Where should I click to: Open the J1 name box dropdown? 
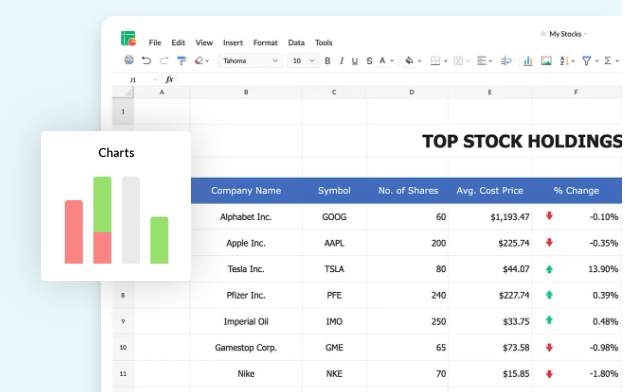pyautogui.click(x=155, y=80)
